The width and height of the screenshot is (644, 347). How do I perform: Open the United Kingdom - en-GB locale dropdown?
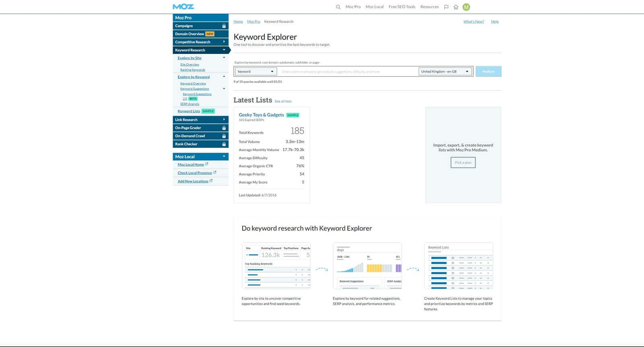click(x=445, y=72)
